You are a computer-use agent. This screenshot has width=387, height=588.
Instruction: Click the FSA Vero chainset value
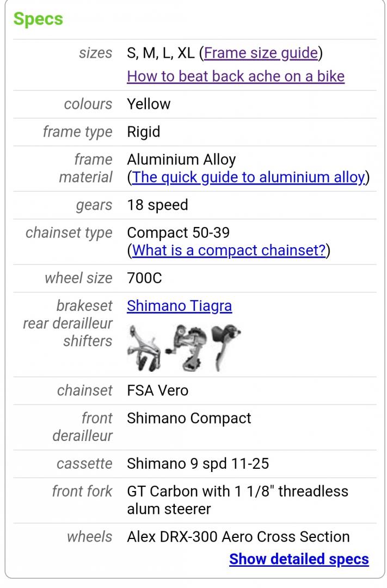coord(157,390)
